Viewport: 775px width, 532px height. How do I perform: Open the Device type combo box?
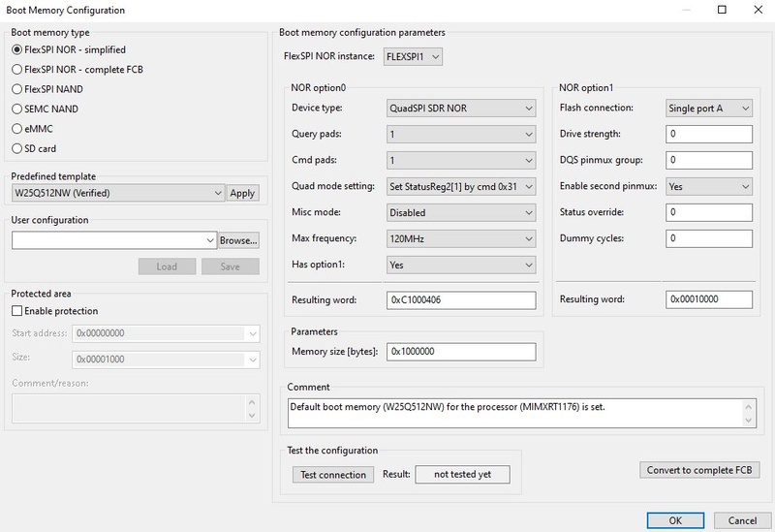tap(460, 109)
